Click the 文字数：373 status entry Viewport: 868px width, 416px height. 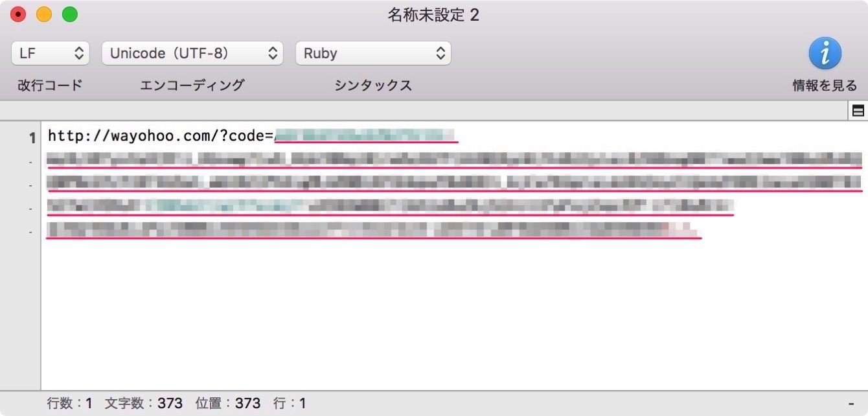144,404
